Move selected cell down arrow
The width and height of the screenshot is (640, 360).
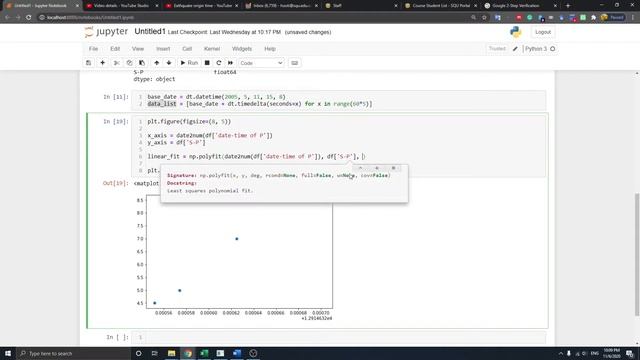pyautogui.click(x=169, y=63)
